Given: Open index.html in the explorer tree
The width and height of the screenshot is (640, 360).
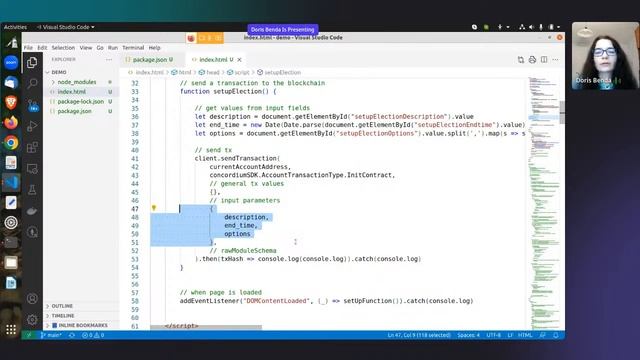Looking at the screenshot, I should (71, 92).
